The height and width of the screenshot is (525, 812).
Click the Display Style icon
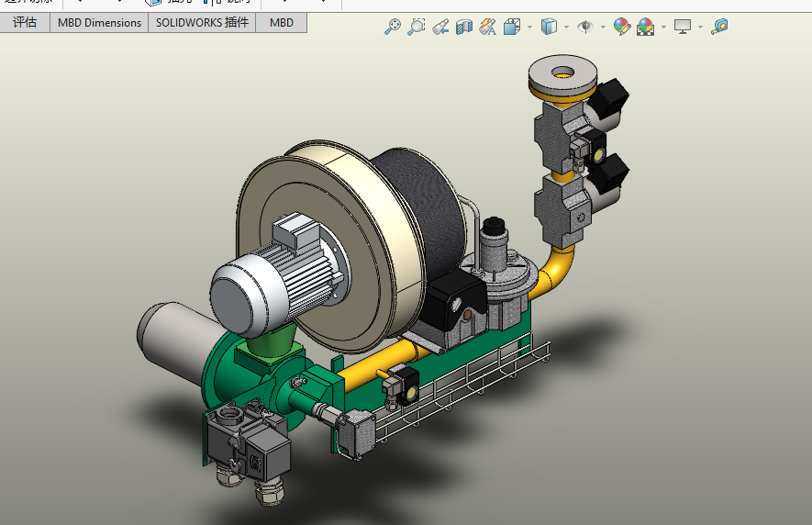point(549,27)
